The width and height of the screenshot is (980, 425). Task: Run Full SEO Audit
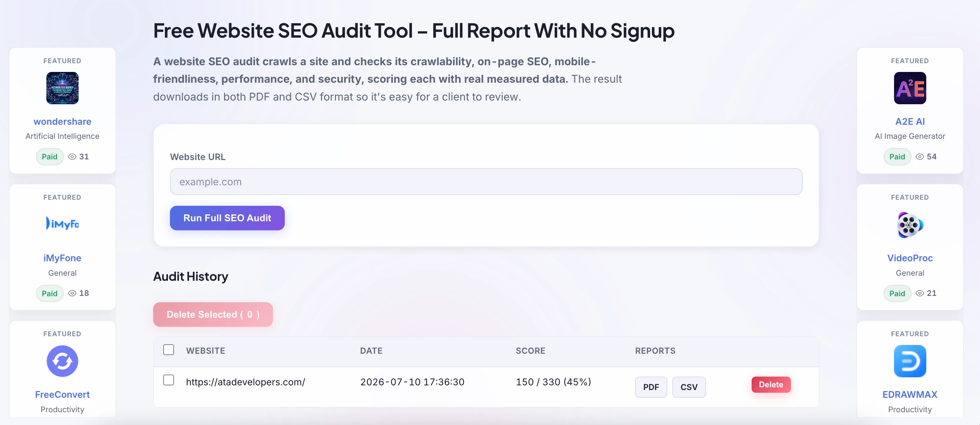click(227, 218)
